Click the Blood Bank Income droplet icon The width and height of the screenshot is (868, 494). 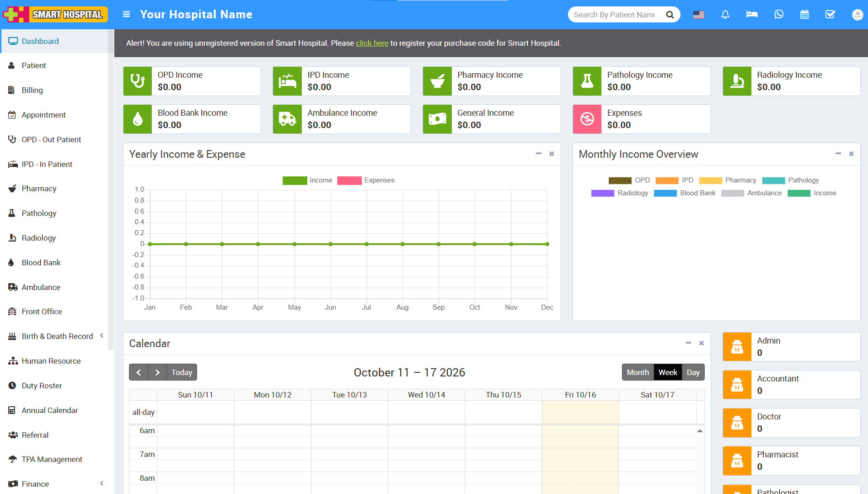tap(138, 119)
